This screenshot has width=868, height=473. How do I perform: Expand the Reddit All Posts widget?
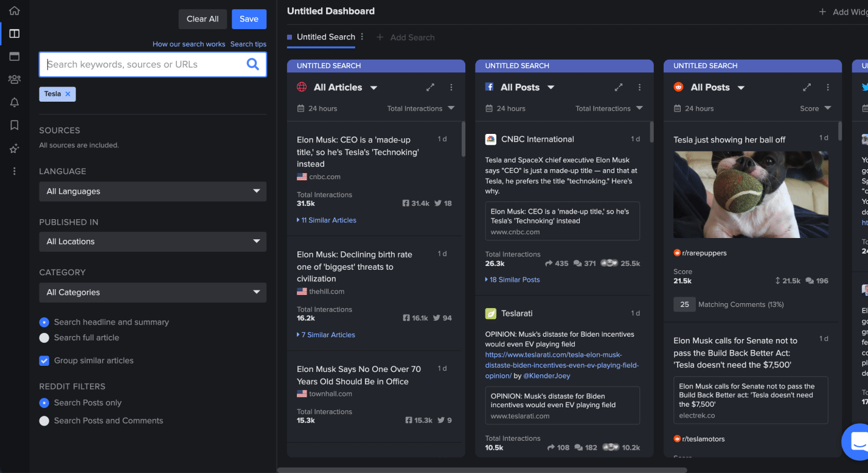[x=807, y=88]
